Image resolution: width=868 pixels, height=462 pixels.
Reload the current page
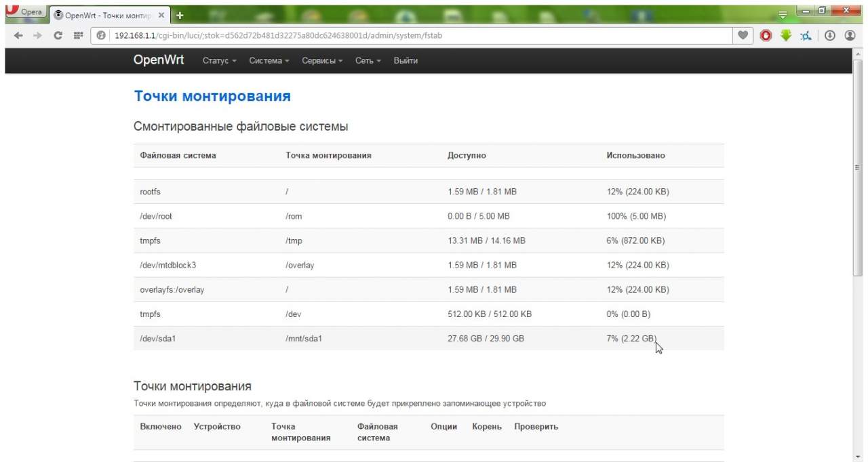[58, 35]
